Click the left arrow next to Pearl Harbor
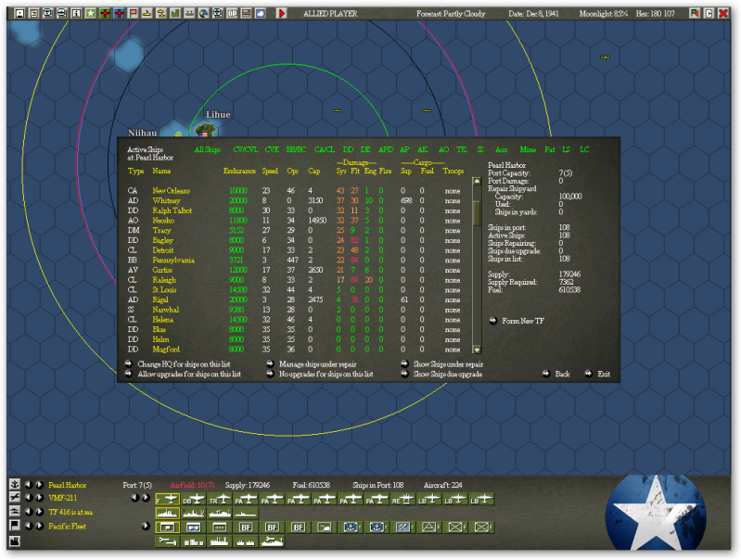This screenshot has height=560, width=741. coord(29,484)
